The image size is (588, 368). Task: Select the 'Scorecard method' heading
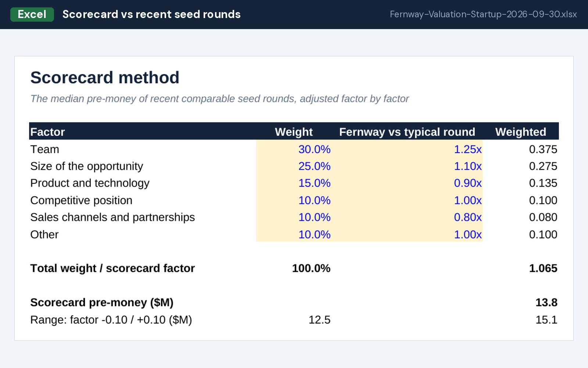105,78
